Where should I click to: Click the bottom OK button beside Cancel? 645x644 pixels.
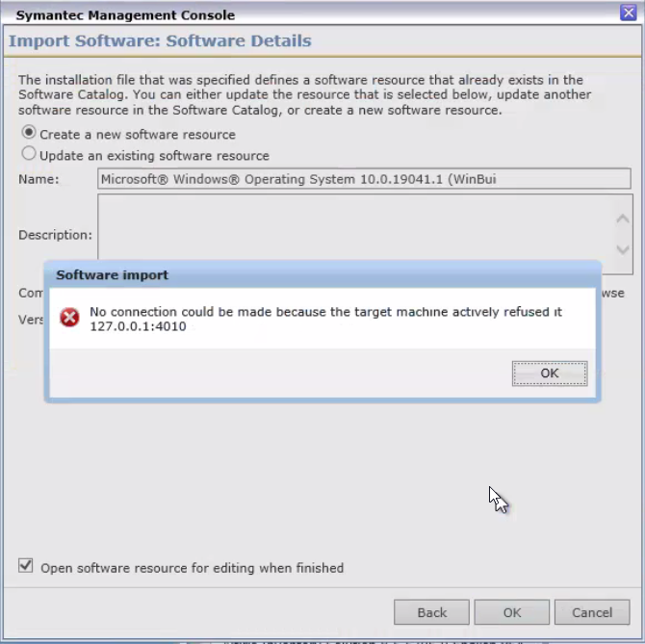point(512,612)
